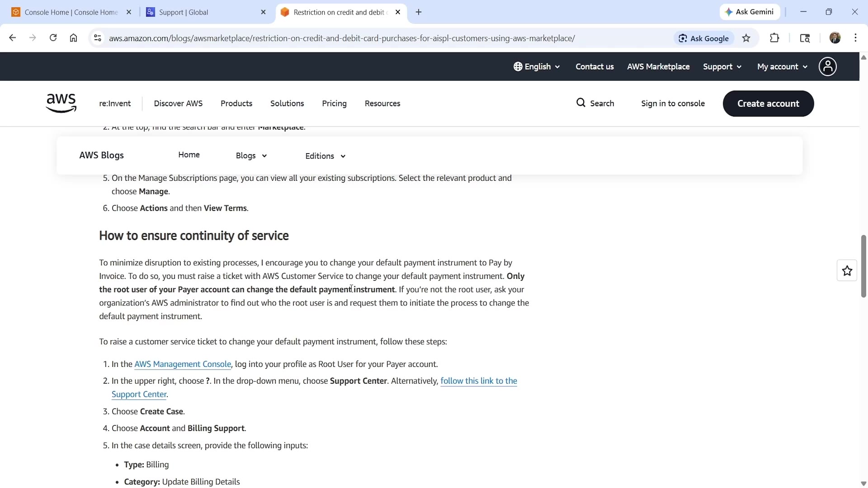
Task: Go back to the previous page
Action: click(12, 38)
